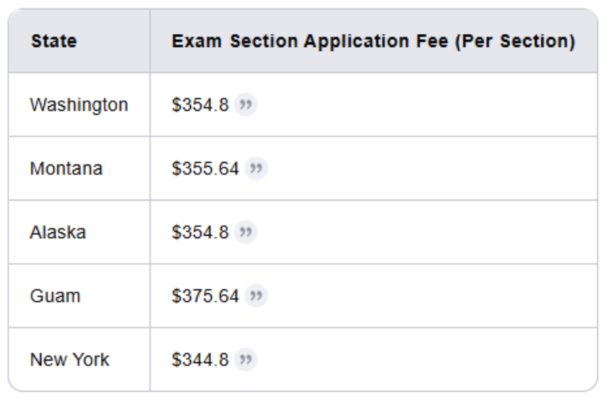Click the Exam Section Application Fee column header
Viewport: 612px width, 403px height.
pyautogui.click(x=374, y=41)
